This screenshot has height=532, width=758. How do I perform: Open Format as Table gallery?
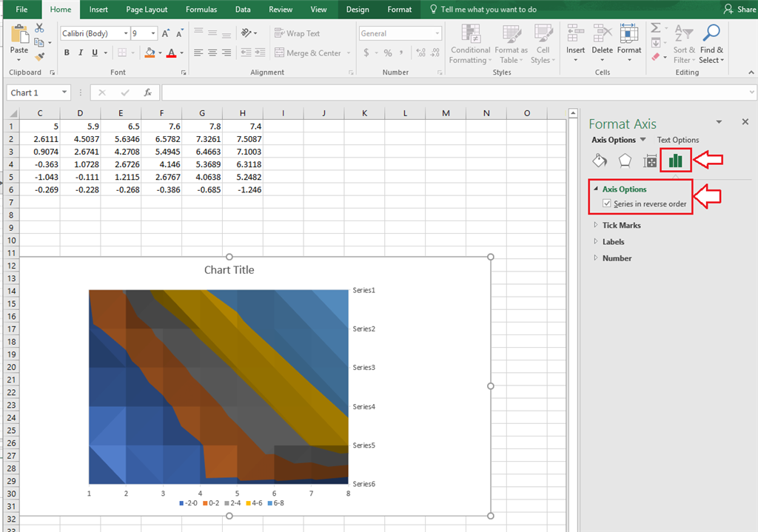(512, 44)
